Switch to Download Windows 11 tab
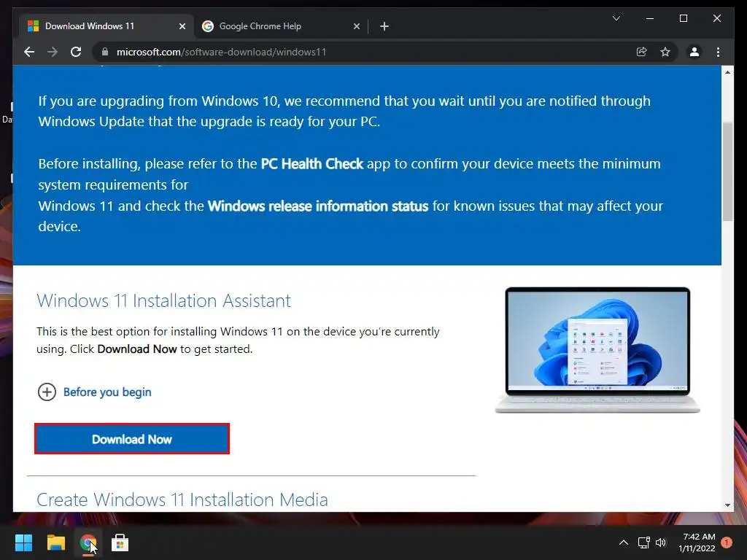Screen dimensions: 747x560 click(107, 26)
